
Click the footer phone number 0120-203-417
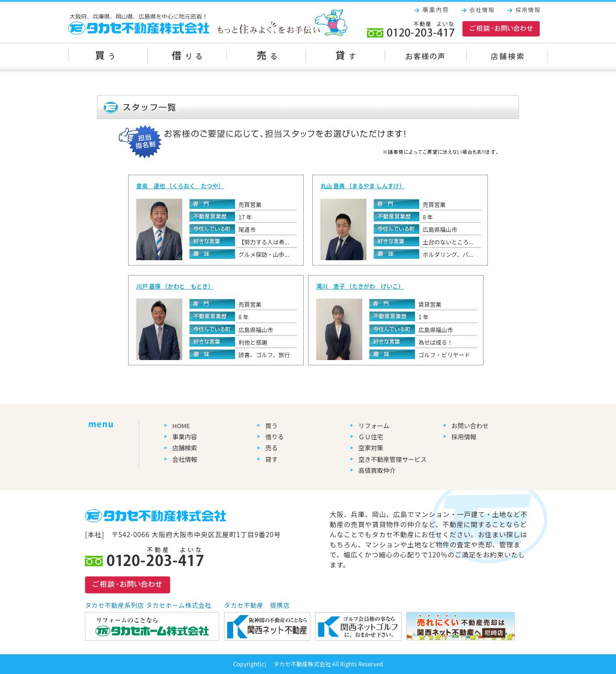coord(155,561)
